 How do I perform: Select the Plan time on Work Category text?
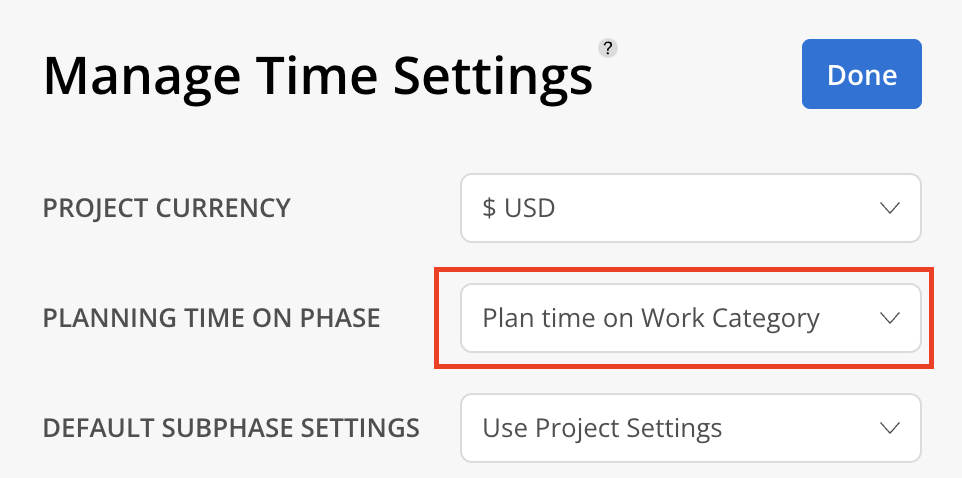pos(651,318)
